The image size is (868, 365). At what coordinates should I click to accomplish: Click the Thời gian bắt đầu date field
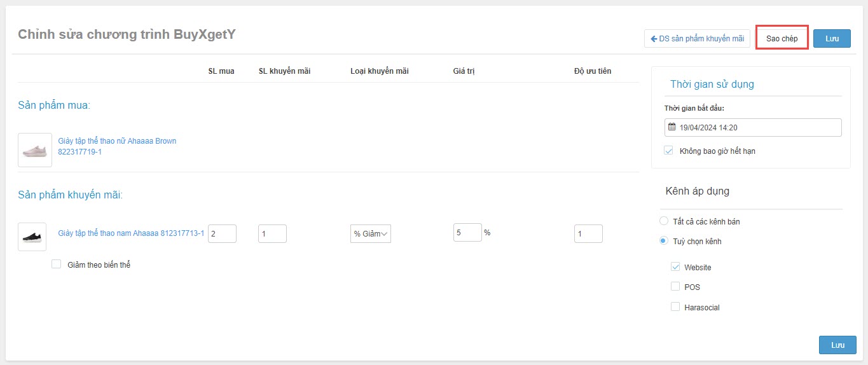coord(753,127)
